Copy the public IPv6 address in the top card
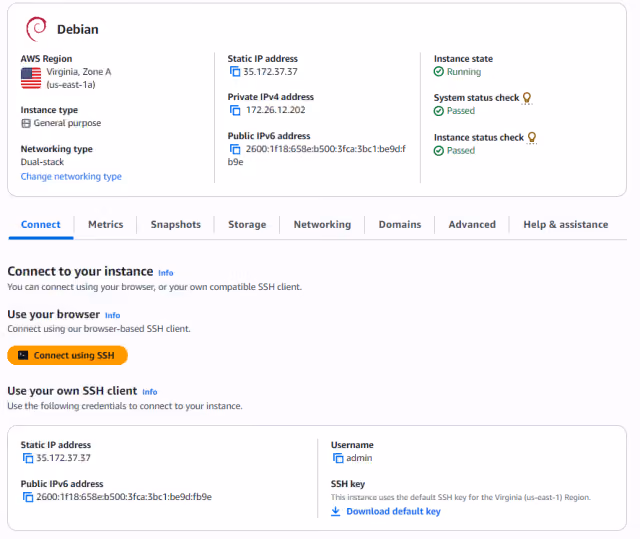Screen dimensions: 640x539 pyautogui.click(x=235, y=149)
